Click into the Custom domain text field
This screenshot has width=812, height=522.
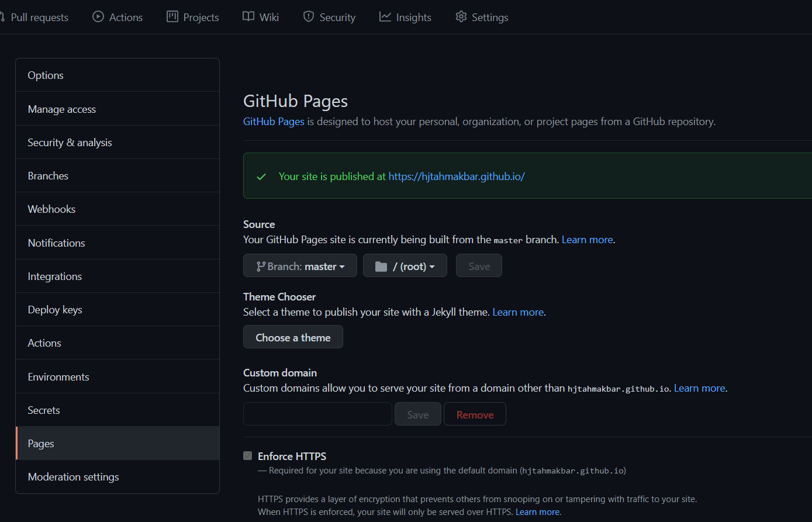pyautogui.click(x=317, y=414)
